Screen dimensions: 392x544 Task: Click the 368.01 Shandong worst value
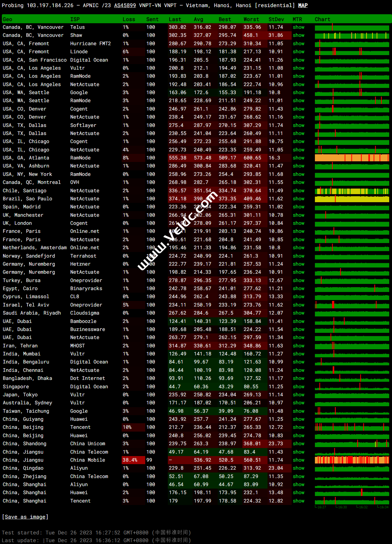pos(252,444)
